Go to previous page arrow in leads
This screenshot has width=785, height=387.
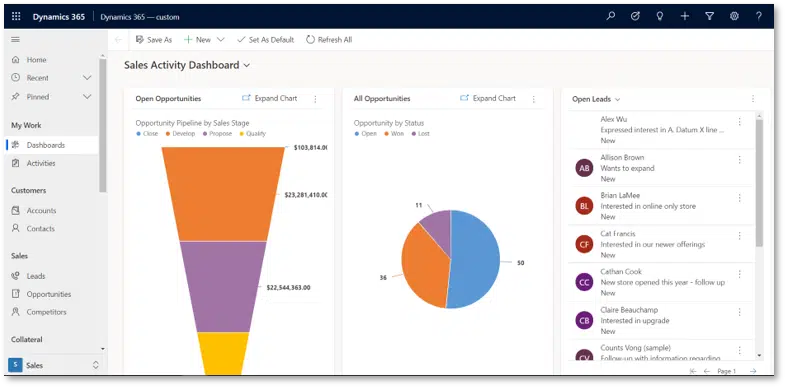pos(707,371)
